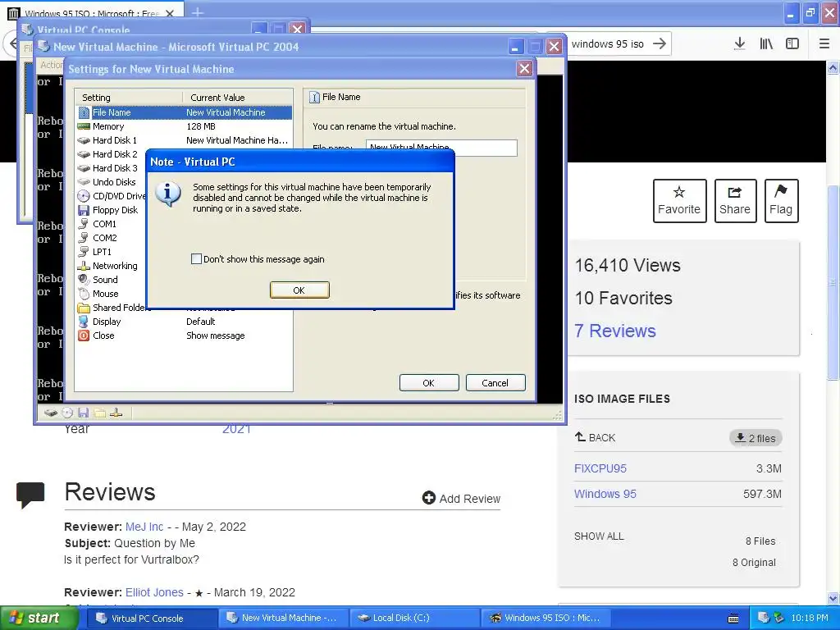Click the on-screen keyboard taskbar icon
Image resolution: width=840 pixels, height=630 pixels.
coord(734,619)
